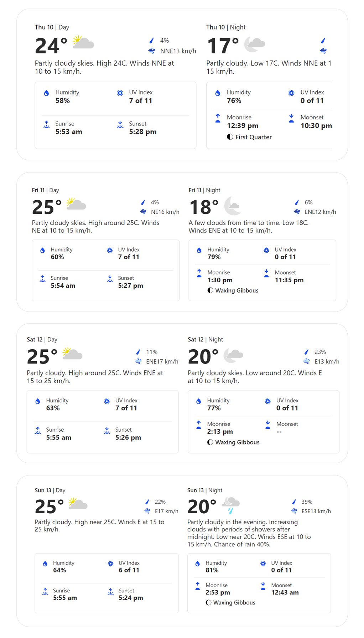Click the "Fri 11 | Day" heading

tap(46, 190)
